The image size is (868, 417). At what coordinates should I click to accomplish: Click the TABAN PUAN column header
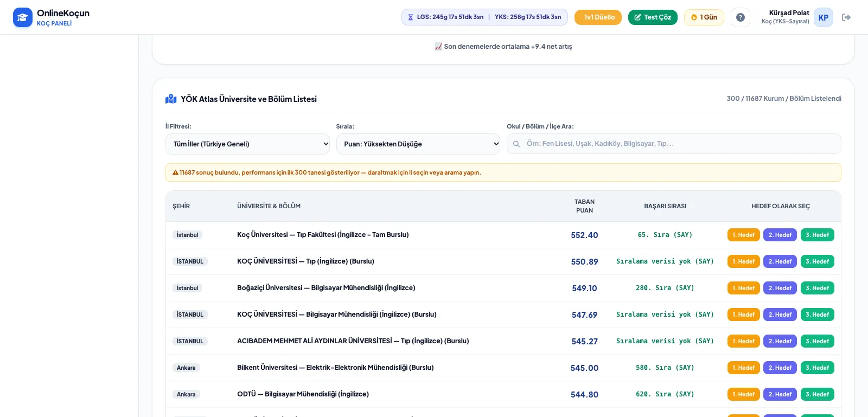click(584, 206)
